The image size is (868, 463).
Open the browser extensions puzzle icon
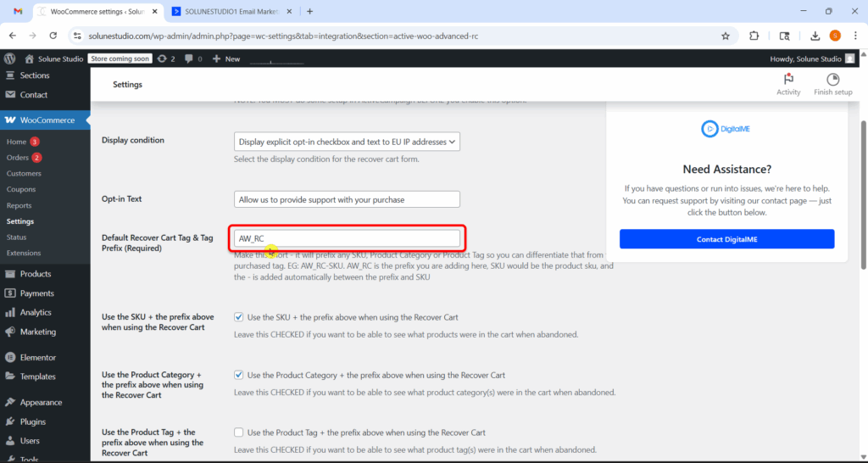coord(754,36)
